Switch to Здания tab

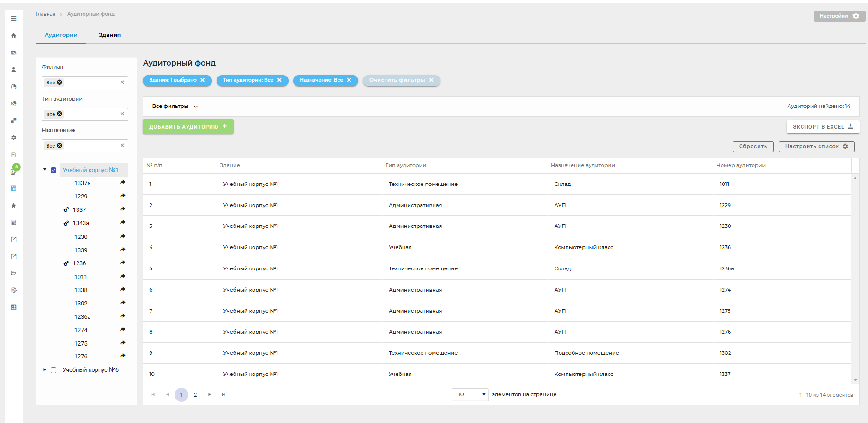(x=109, y=35)
